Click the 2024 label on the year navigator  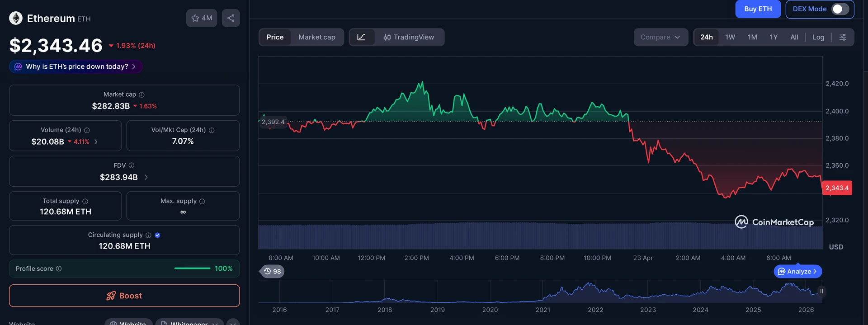tap(700, 310)
